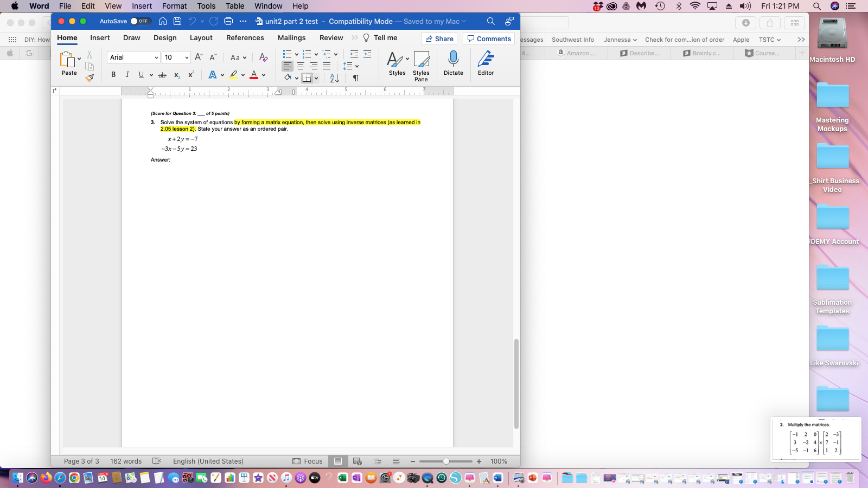The width and height of the screenshot is (868, 488).
Task: Click the Print icon in title bar
Action: click(228, 21)
